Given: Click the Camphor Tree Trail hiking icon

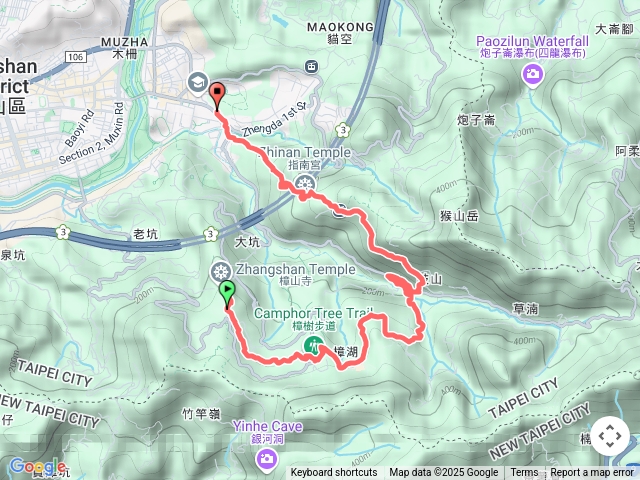Looking at the screenshot, I should coord(313,346).
